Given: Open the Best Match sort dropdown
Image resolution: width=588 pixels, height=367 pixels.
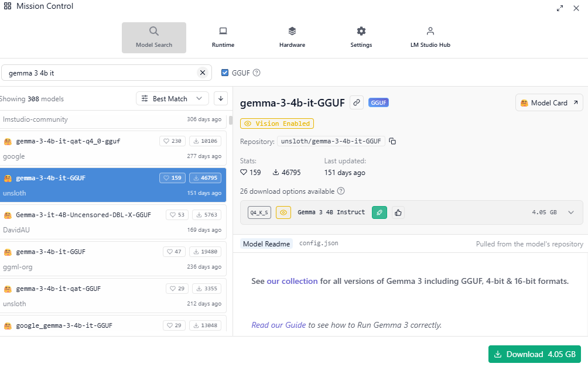Looking at the screenshot, I should (173, 98).
